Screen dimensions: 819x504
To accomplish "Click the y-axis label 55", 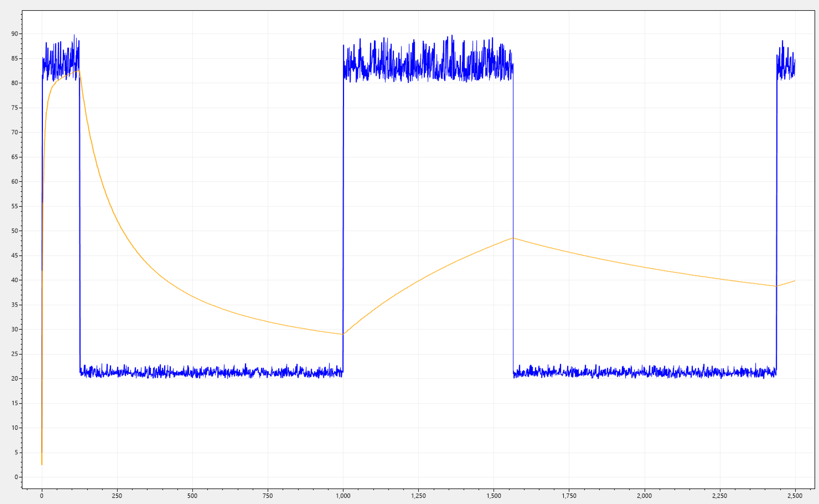I will coord(15,206).
